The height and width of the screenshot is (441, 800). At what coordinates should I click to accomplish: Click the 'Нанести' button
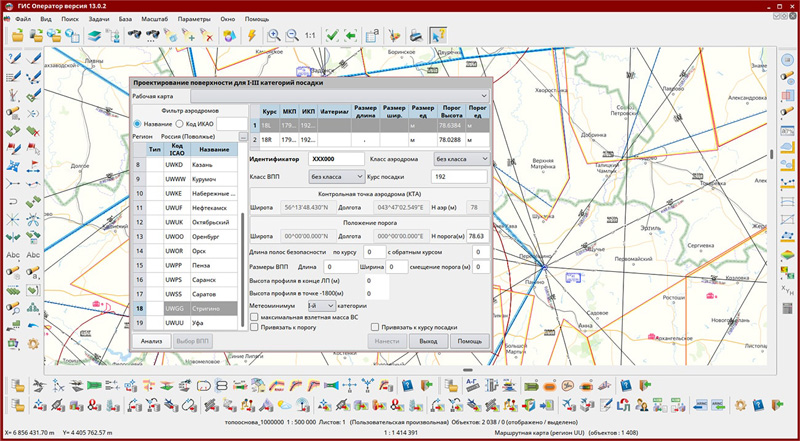tap(387, 341)
